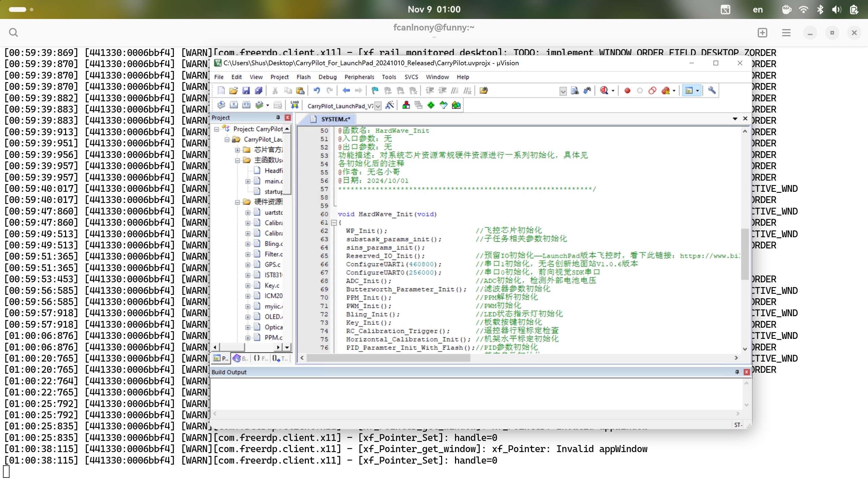
Task: Open the CaryPilot_LaunchPad target dropdown
Action: tap(378, 106)
